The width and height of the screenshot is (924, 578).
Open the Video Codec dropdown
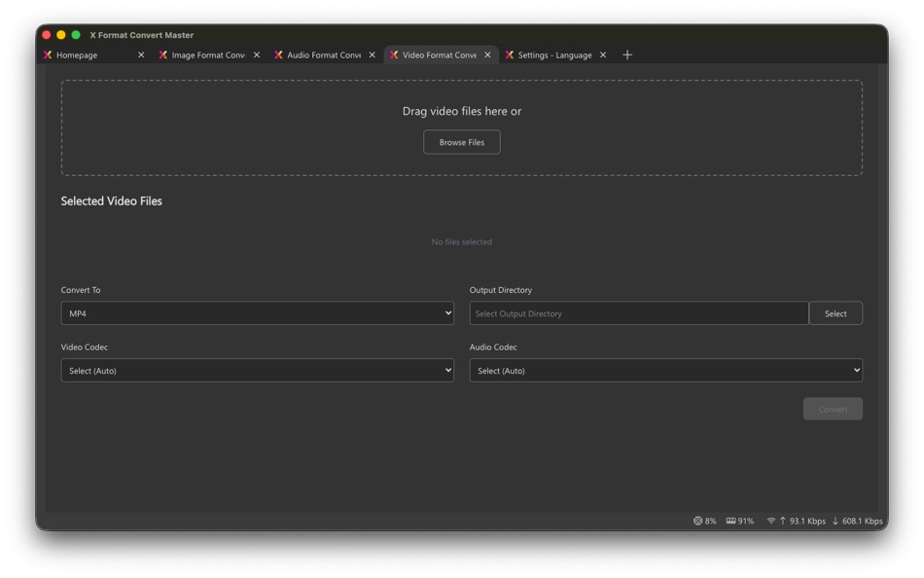pos(256,370)
